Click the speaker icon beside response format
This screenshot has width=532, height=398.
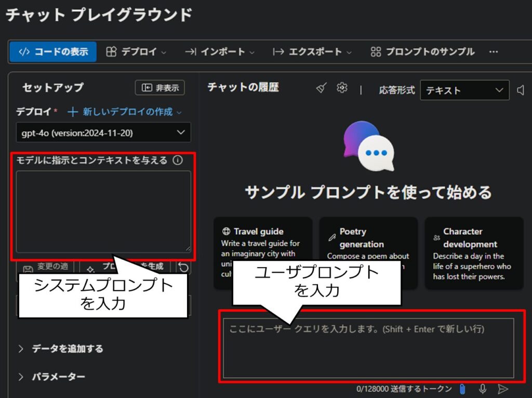521,90
